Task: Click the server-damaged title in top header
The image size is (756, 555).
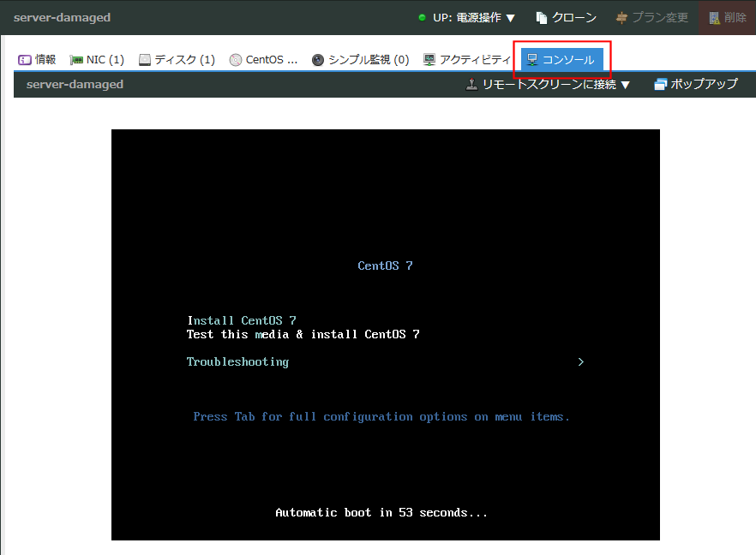Action: [x=62, y=18]
